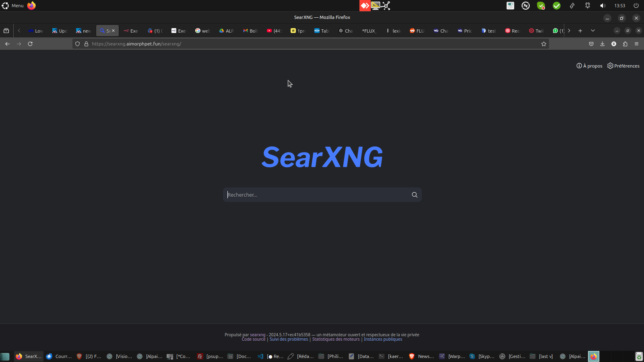Switch to the 'Twil' tab
Viewport: 644px width, 362px height.
coord(536,31)
